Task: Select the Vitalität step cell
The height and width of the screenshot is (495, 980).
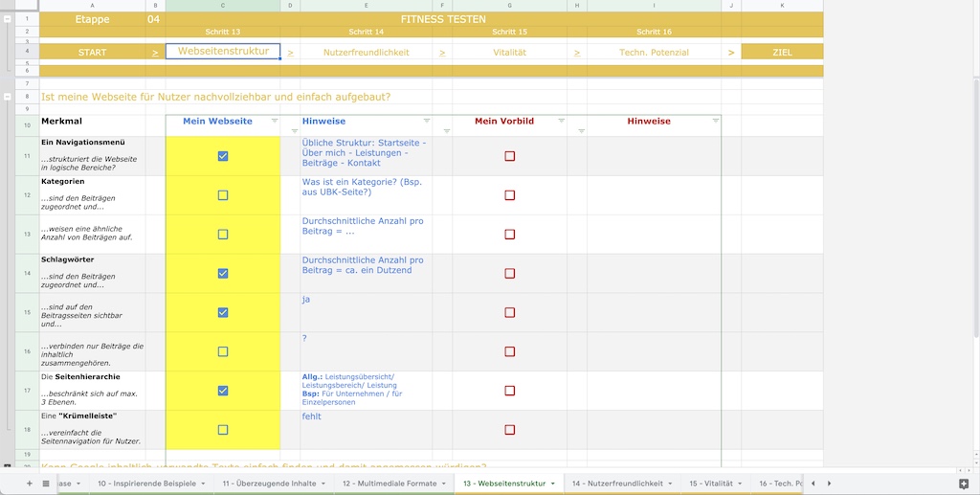Action: [509, 53]
